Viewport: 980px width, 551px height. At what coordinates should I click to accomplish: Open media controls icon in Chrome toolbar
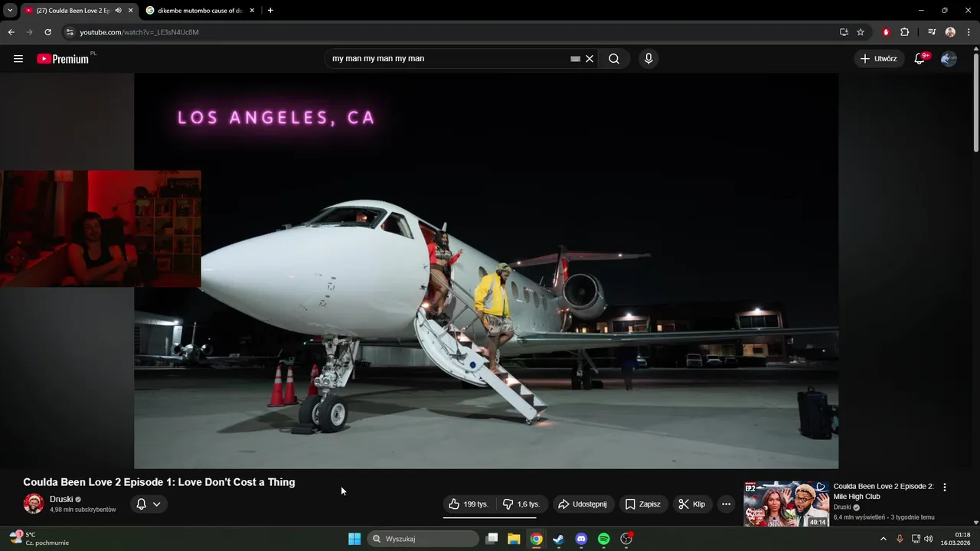pos(932,32)
